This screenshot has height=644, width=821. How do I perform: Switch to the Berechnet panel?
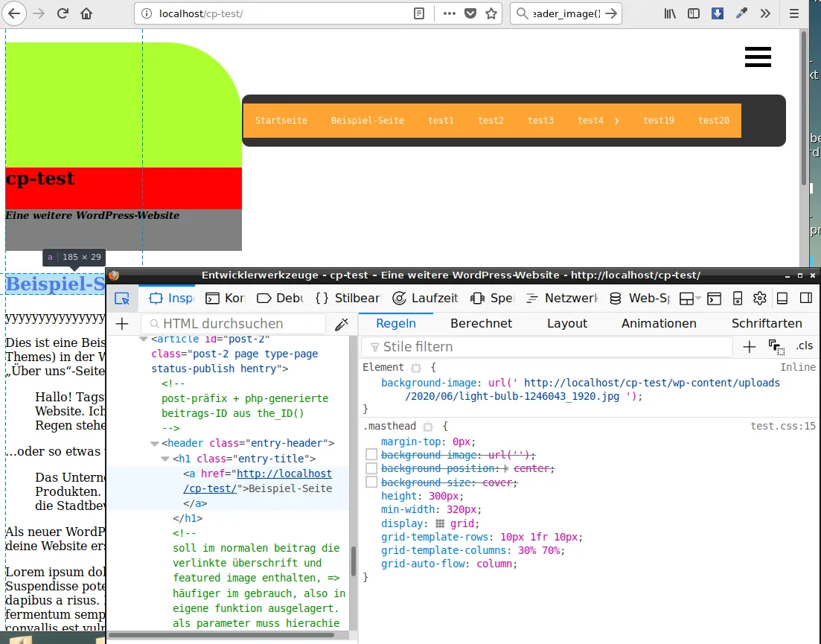click(x=481, y=324)
